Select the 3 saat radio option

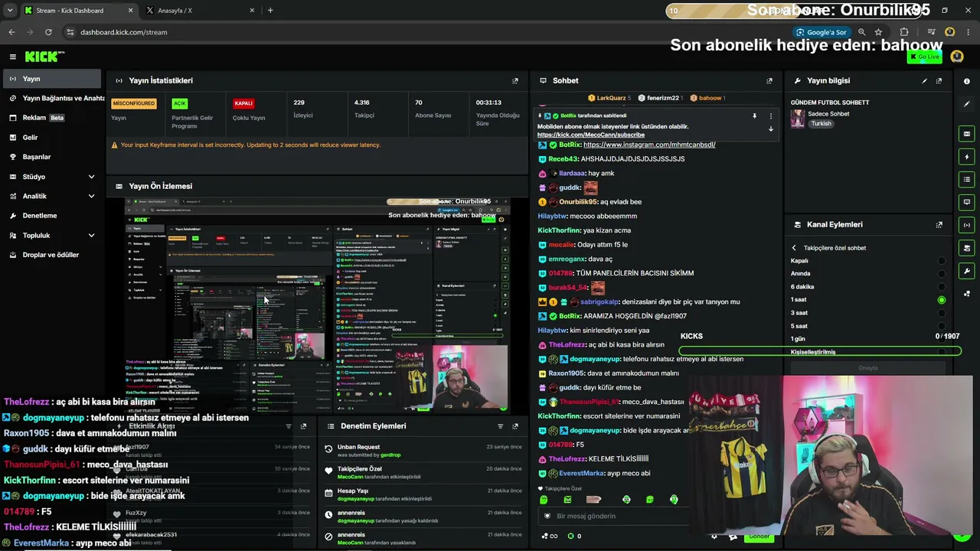tap(942, 313)
